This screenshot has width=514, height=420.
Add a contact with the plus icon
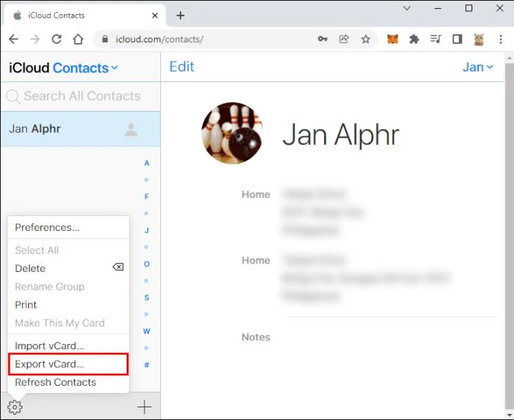[x=145, y=407]
